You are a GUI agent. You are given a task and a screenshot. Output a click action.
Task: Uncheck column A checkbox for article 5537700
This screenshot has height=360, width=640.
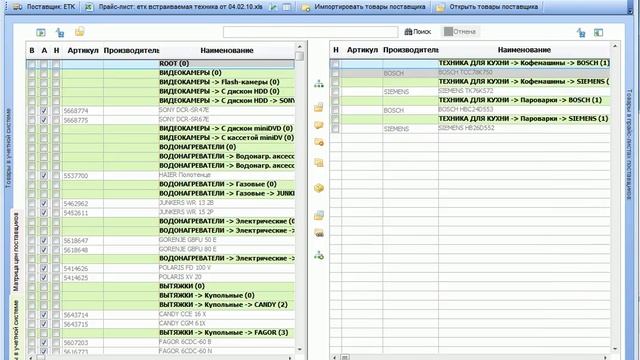pyautogui.click(x=44, y=176)
